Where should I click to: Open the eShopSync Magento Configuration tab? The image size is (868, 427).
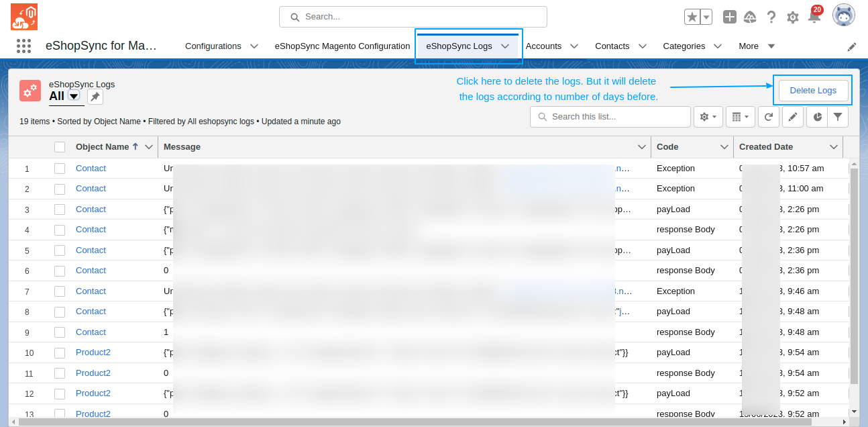pos(342,46)
